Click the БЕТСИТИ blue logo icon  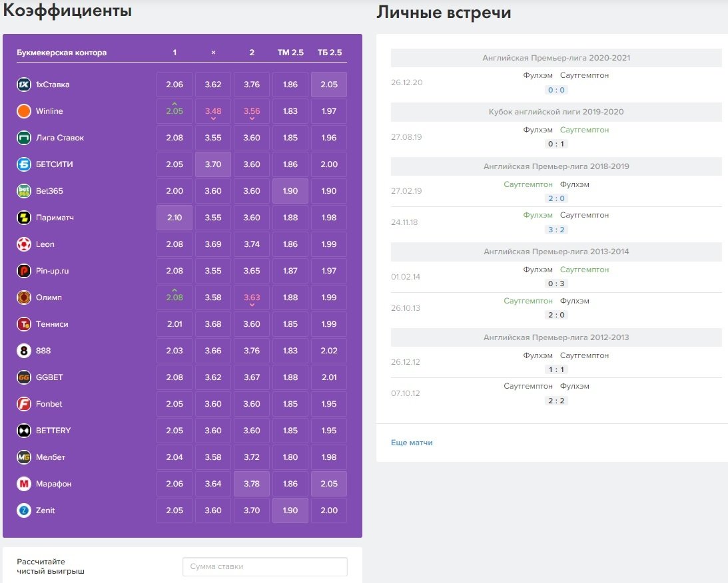[24, 164]
